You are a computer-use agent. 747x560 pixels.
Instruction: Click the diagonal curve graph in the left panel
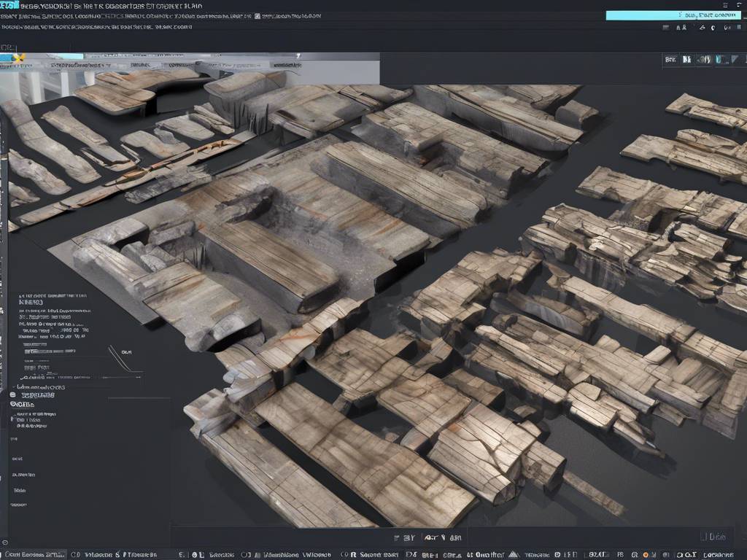[123, 359]
